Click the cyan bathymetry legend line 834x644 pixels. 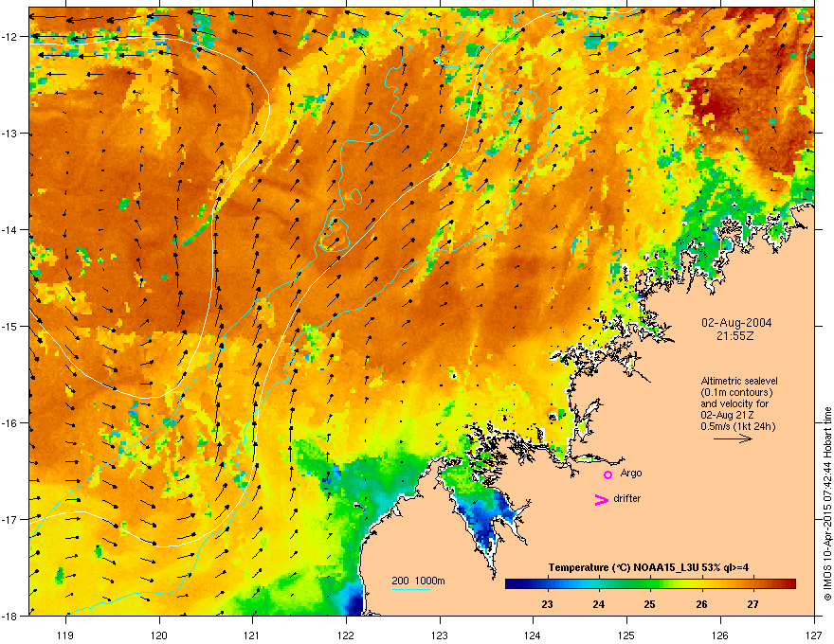410,589
